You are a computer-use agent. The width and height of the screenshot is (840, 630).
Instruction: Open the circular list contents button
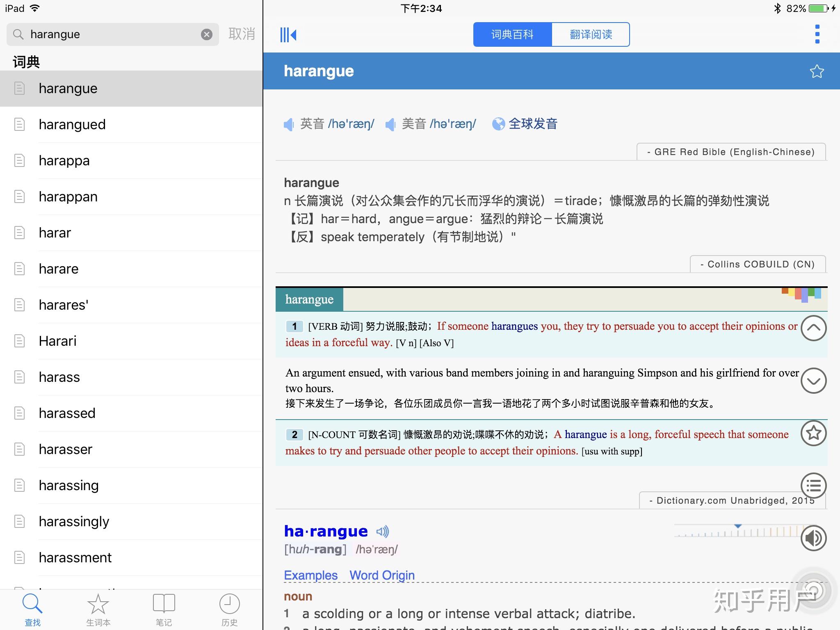(x=813, y=486)
